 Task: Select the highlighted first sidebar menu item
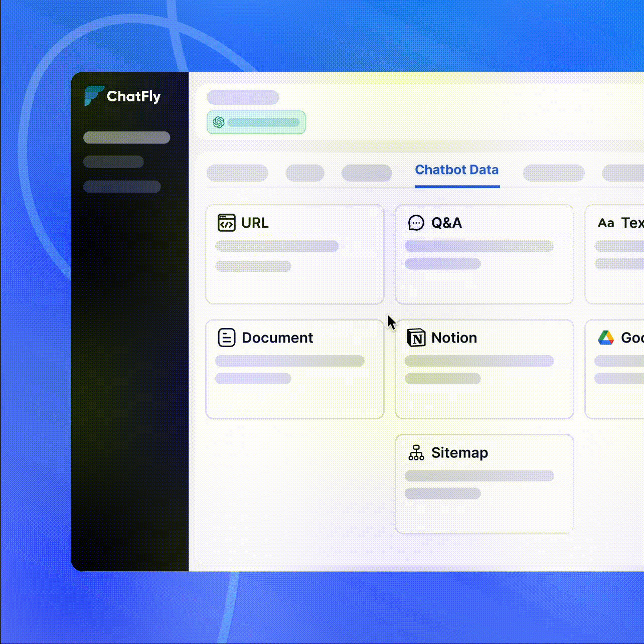point(126,137)
